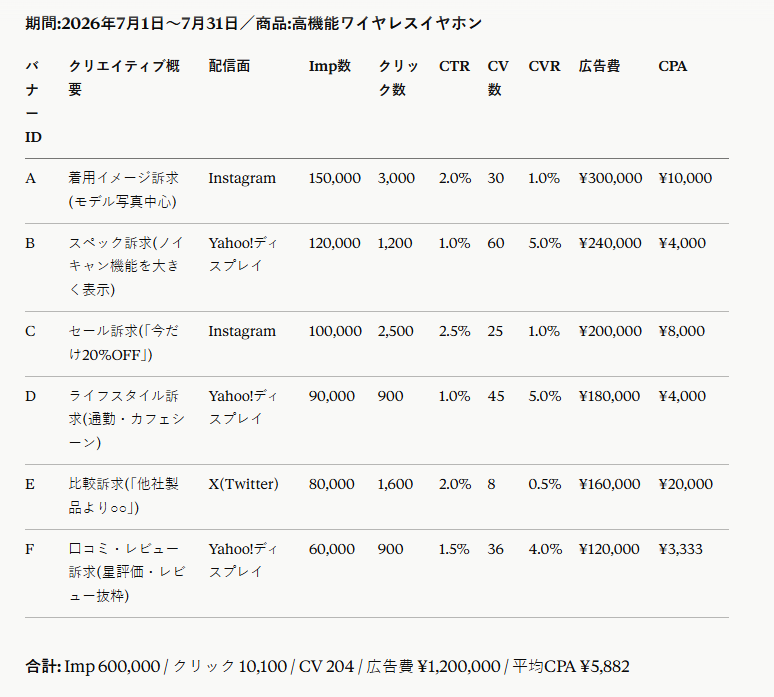Image resolution: width=774 pixels, height=697 pixels.
Task: Click the CPA column header
Action: pyautogui.click(x=672, y=66)
